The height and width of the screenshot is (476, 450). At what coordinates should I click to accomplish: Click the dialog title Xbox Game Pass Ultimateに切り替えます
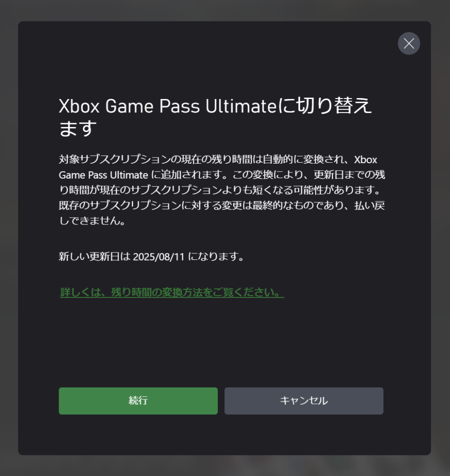point(215,117)
